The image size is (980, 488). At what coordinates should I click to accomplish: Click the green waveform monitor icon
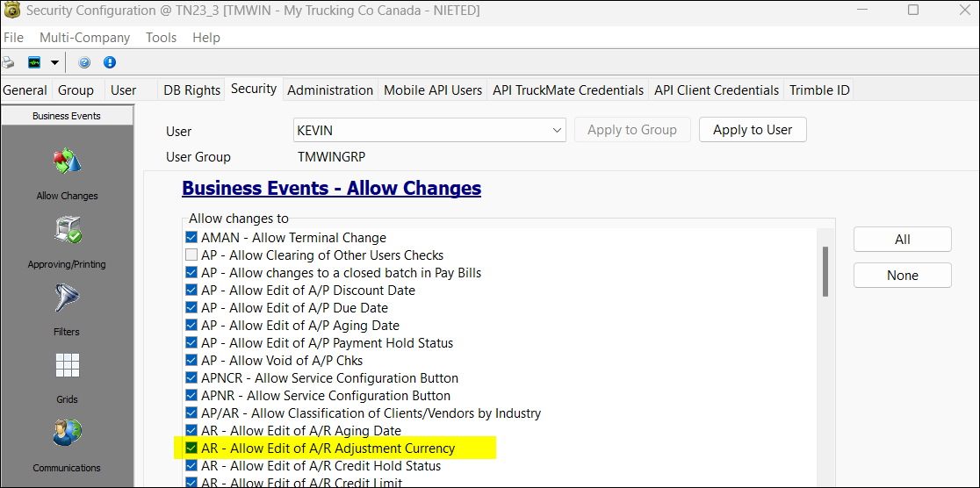point(35,62)
